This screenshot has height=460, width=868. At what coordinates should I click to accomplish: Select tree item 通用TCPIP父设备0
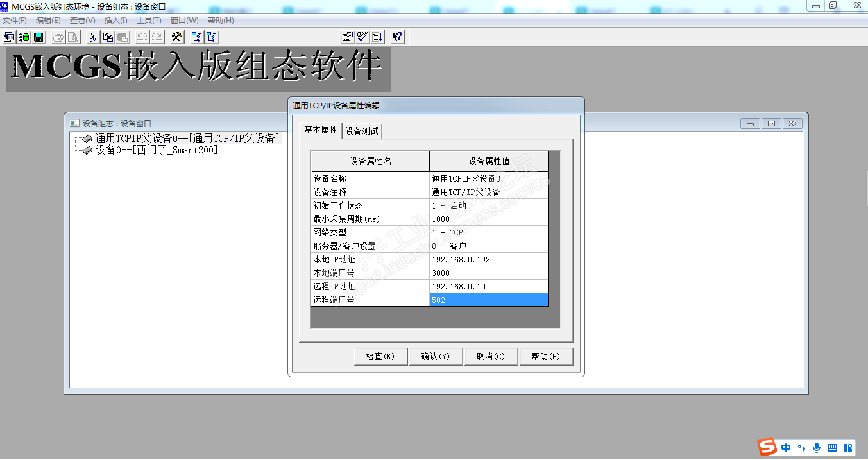[187, 138]
